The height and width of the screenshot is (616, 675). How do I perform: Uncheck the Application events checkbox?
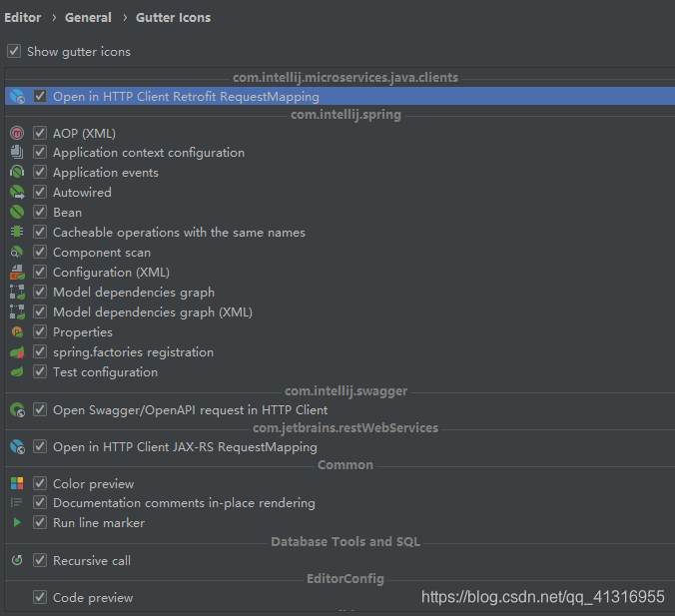pos(40,172)
